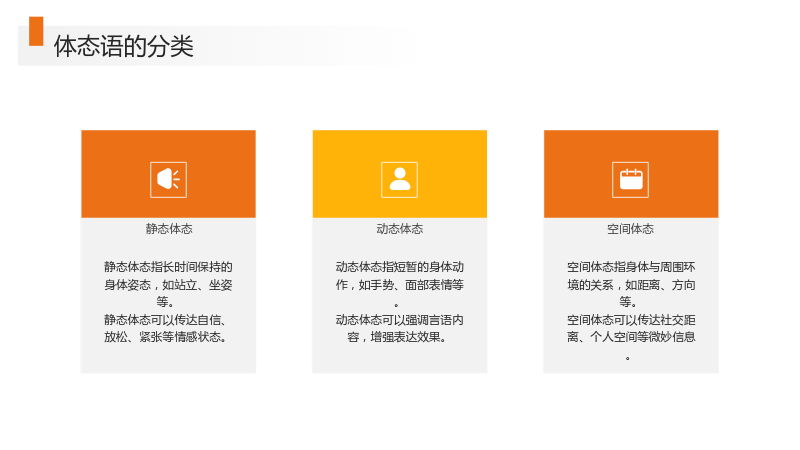Click the paragraph starting with 静态体态指长时间

click(168, 284)
